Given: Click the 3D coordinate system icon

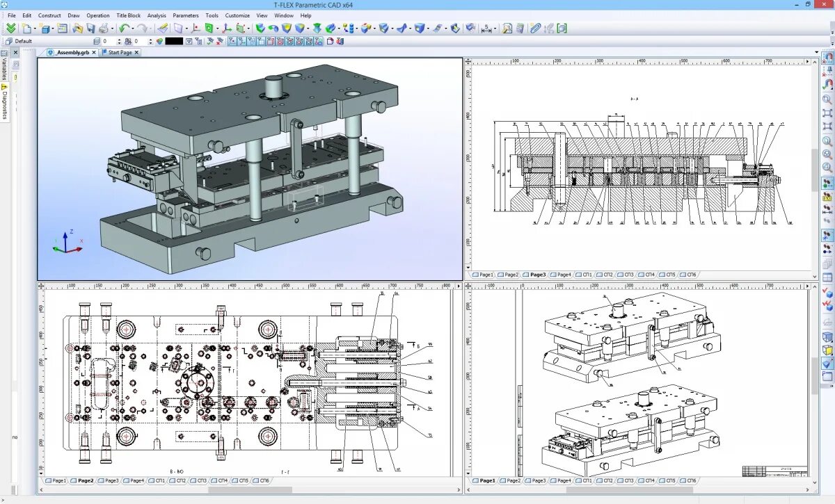Looking at the screenshot, I should (x=226, y=29).
